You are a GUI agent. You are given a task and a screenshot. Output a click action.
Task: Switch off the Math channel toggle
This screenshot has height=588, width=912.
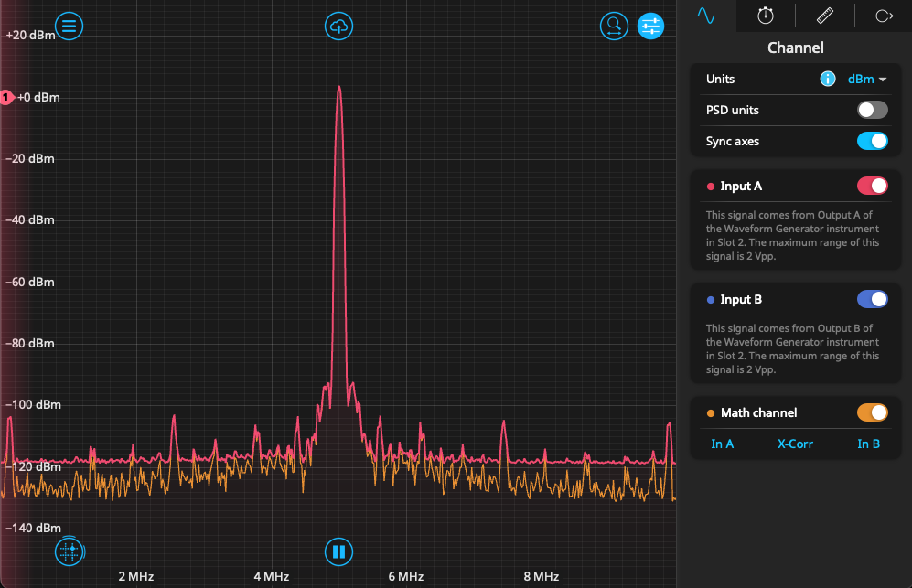[x=872, y=412]
